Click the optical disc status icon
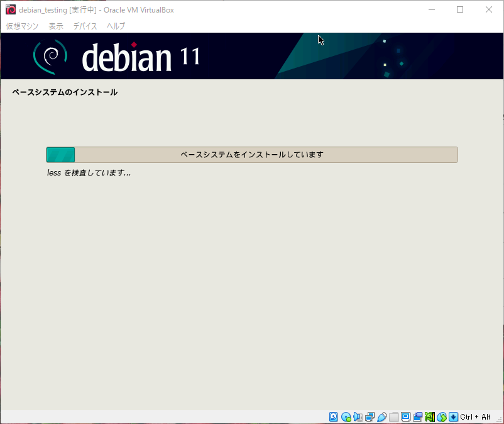Viewport: 504px width, 424px height. click(x=346, y=417)
